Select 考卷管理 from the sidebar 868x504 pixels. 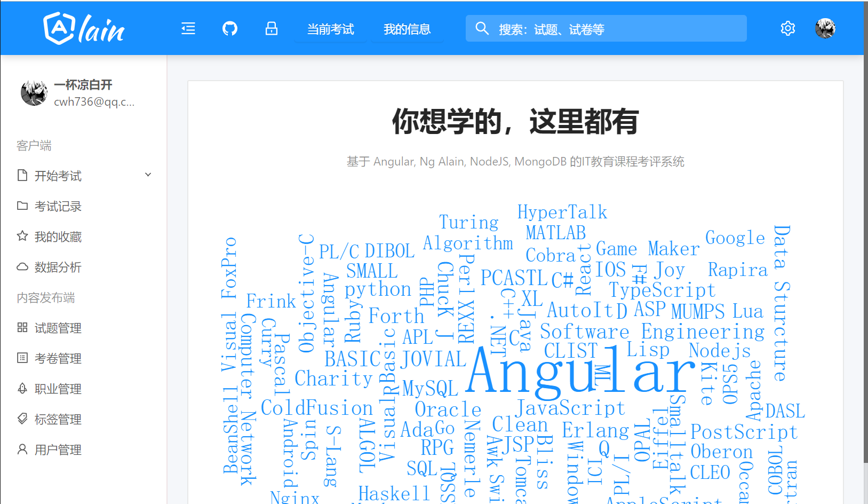58,359
